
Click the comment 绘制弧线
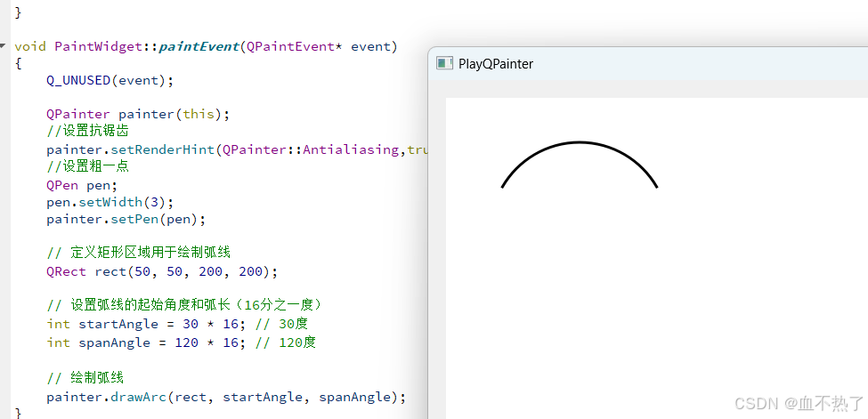pyautogui.click(x=85, y=378)
